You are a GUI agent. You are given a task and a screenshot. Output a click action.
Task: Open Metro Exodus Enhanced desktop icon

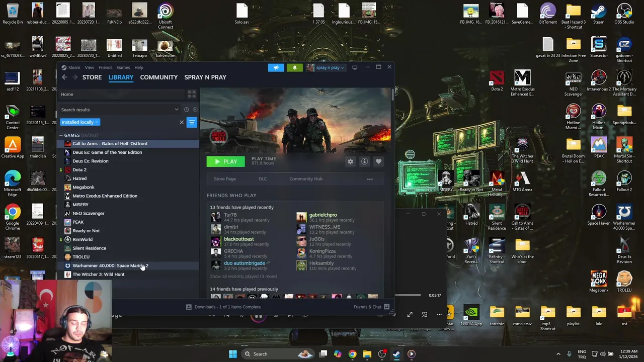522,83
